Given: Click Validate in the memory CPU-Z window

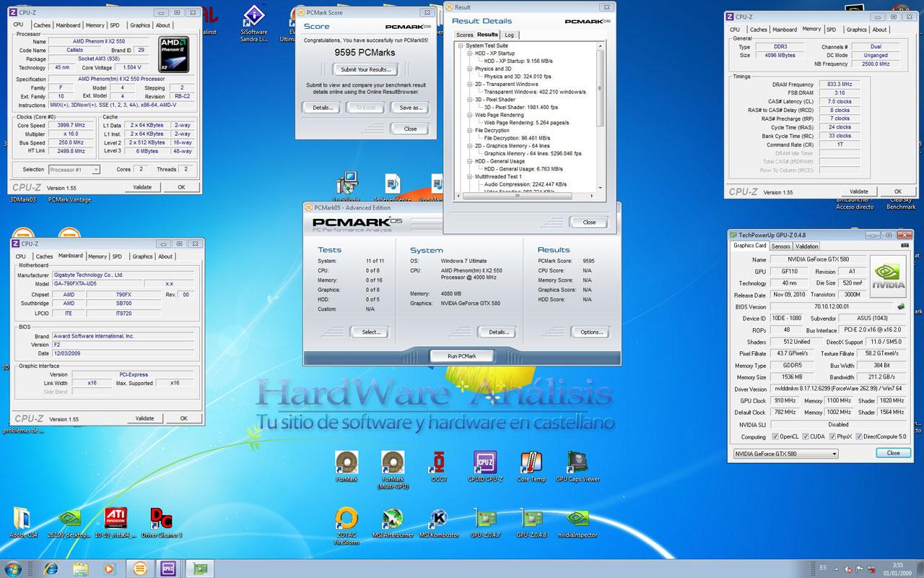Looking at the screenshot, I should [x=859, y=191].
